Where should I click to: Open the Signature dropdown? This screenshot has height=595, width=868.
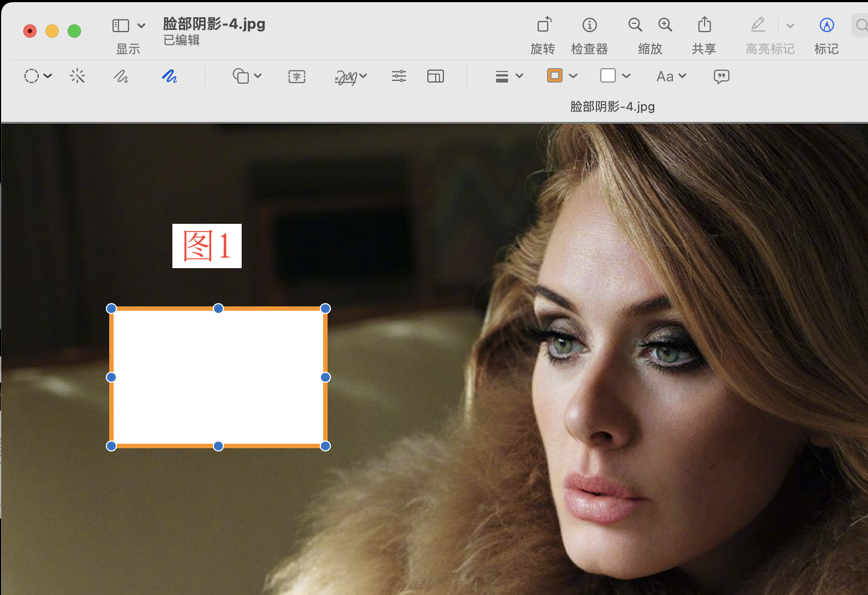(351, 76)
